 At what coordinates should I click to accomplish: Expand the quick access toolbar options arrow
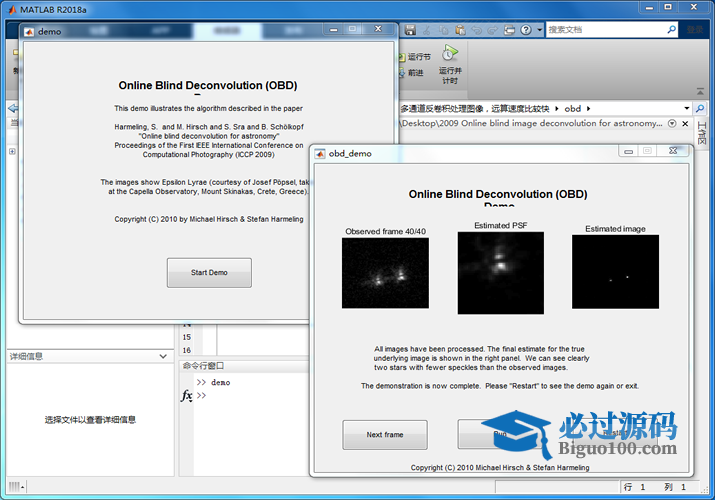point(540,30)
